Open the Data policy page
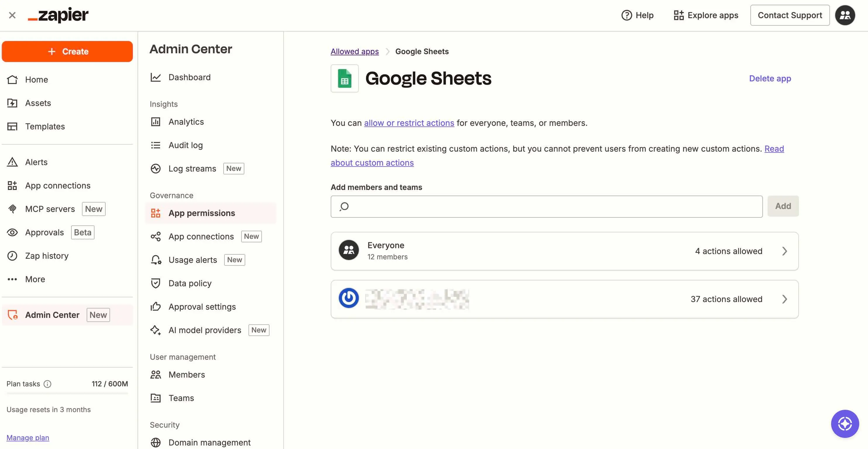This screenshot has width=868, height=449. tap(211, 284)
